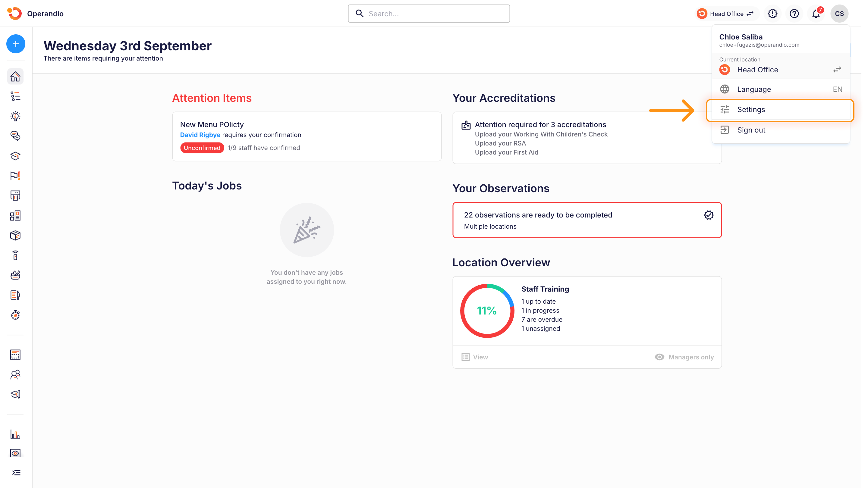
Task: Open the lightbulb ideas icon in sidebar
Action: (15, 116)
